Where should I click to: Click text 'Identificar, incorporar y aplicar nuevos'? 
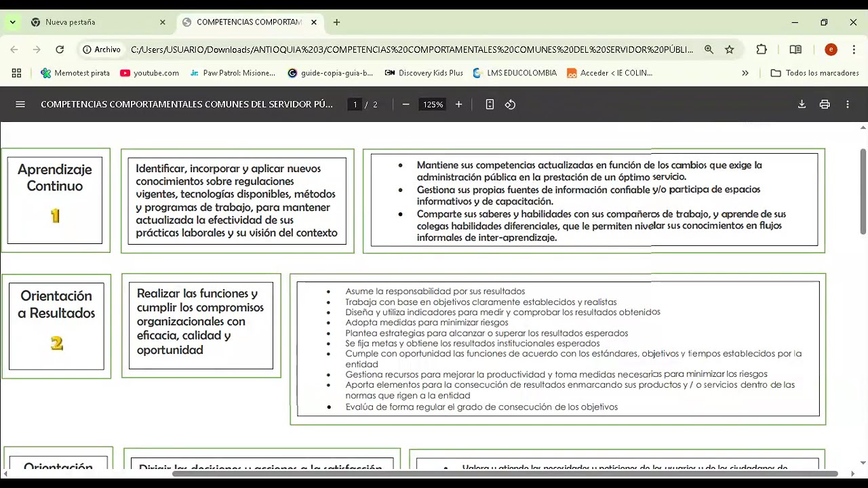pos(228,169)
